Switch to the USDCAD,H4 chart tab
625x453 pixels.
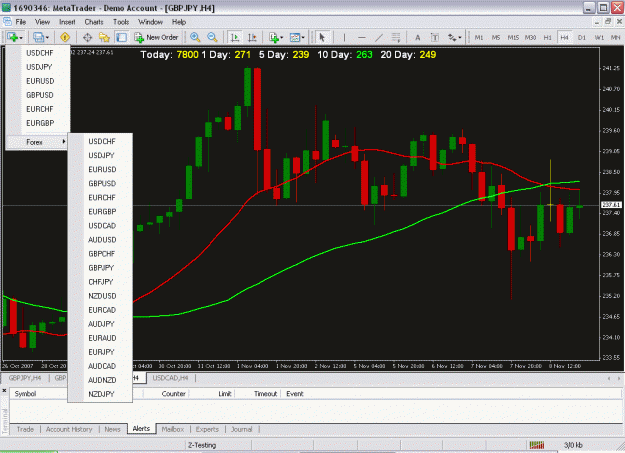coord(170,378)
